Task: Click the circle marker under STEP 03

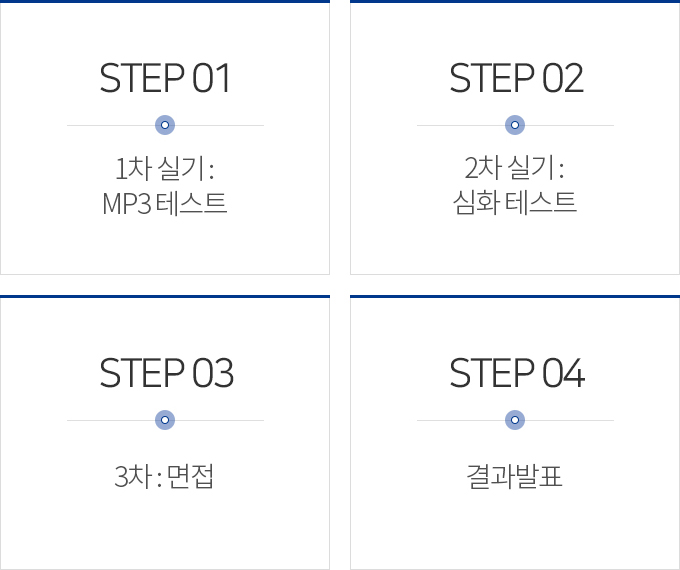Action: tap(165, 420)
